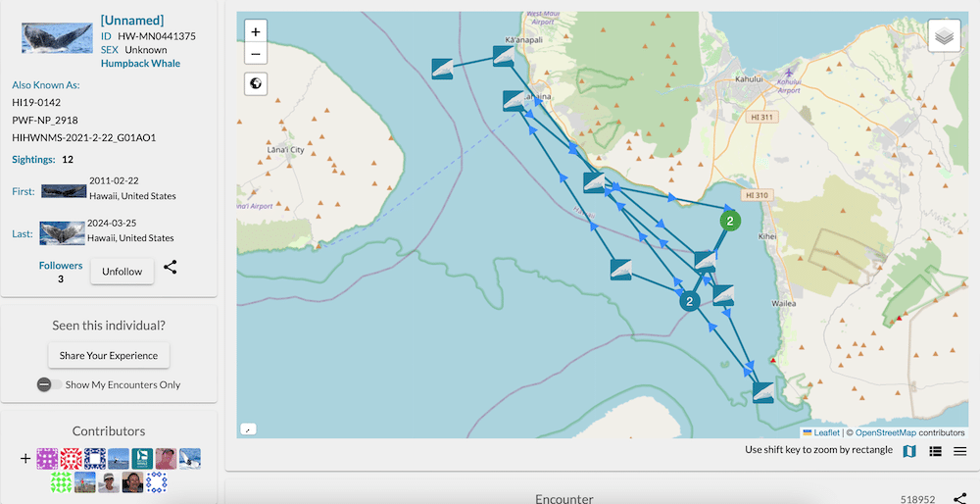Open the green cluster marker labeled 2
Viewport: 980px width, 504px height.
click(730, 221)
